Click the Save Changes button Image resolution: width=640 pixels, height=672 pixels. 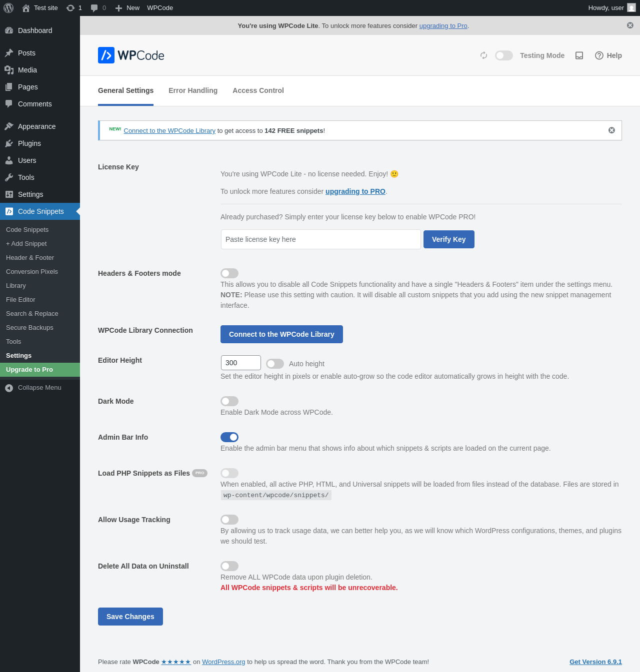tap(130, 617)
